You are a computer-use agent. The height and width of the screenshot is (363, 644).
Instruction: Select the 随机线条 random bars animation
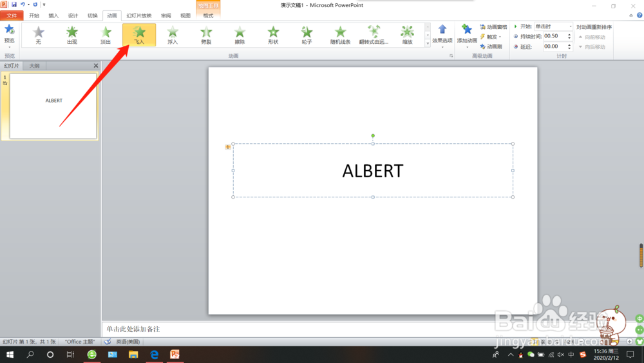click(340, 35)
